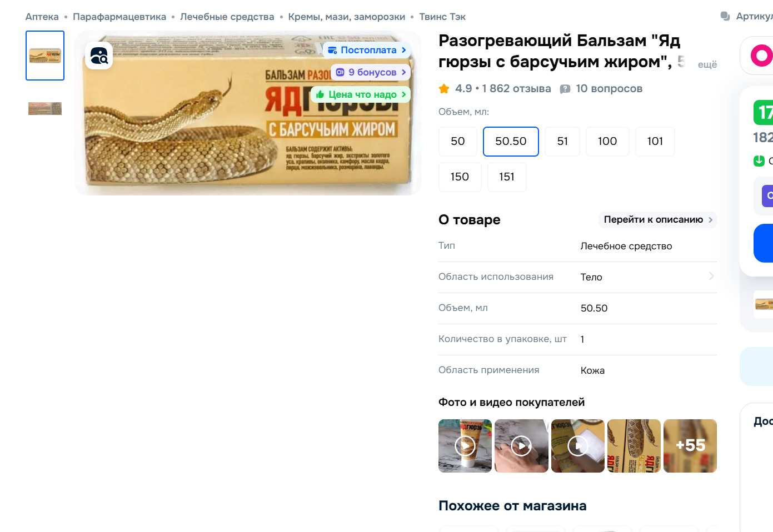Click the orange rating star
The height and width of the screenshot is (532, 773).
point(444,89)
